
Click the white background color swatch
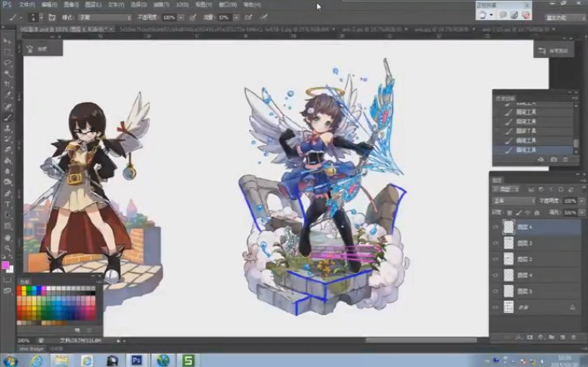pos(11,269)
